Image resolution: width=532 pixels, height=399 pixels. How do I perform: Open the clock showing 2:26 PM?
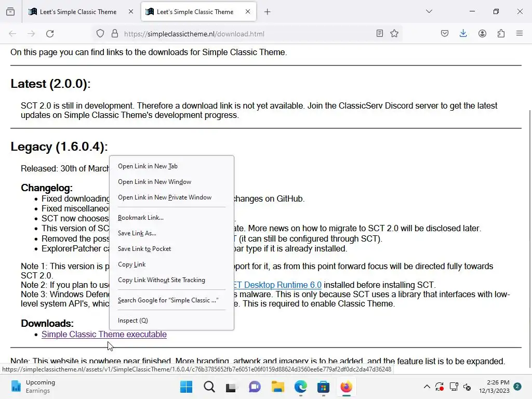[x=494, y=387]
